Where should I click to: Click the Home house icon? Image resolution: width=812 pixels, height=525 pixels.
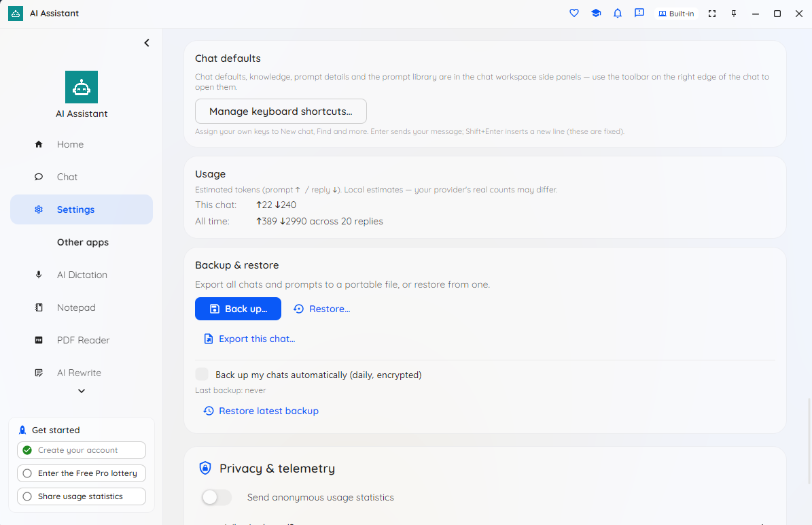[39, 144]
